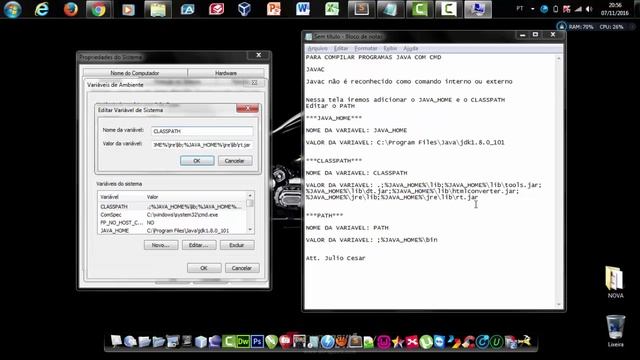Image resolution: width=640 pixels, height=360 pixels.
Task: Open the Formatar menu in Notepad
Action: point(366,48)
